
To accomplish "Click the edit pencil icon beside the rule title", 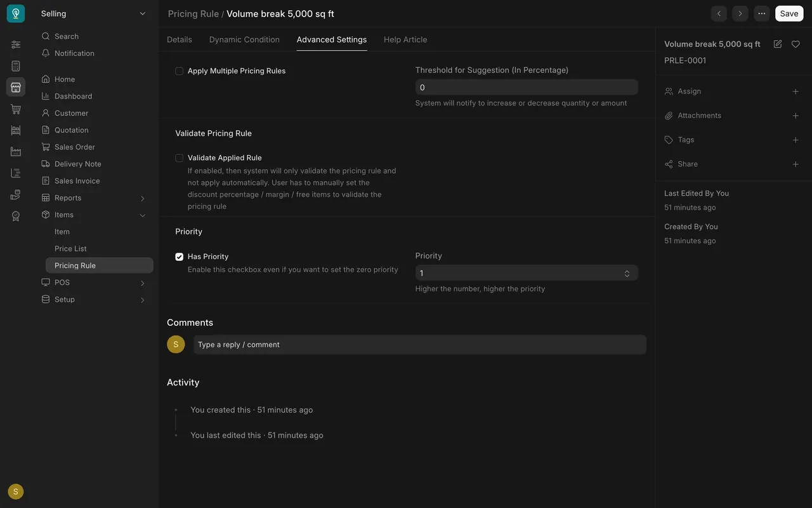I will click(x=778, y=44).
